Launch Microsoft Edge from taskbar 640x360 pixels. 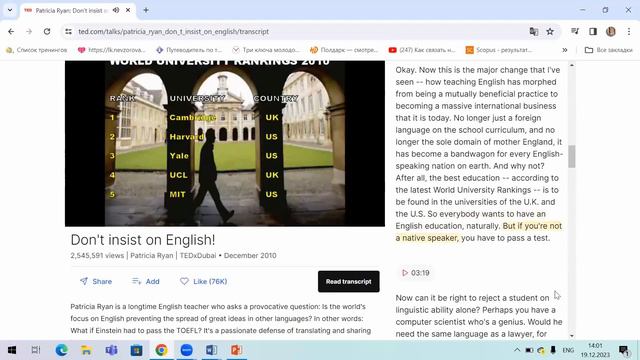coord(62,350)
